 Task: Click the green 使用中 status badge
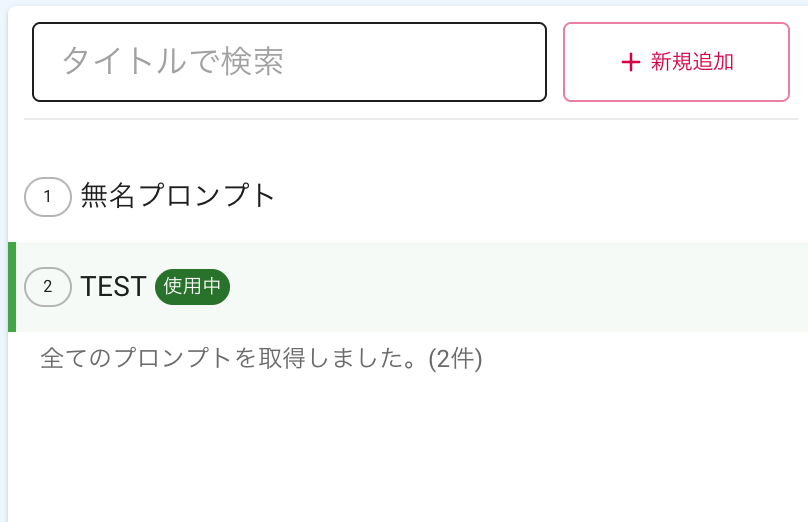coord(192,287)
